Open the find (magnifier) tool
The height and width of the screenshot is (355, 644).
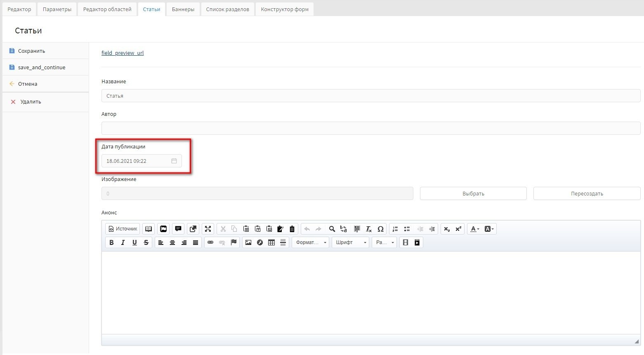(x=332, y=229)
